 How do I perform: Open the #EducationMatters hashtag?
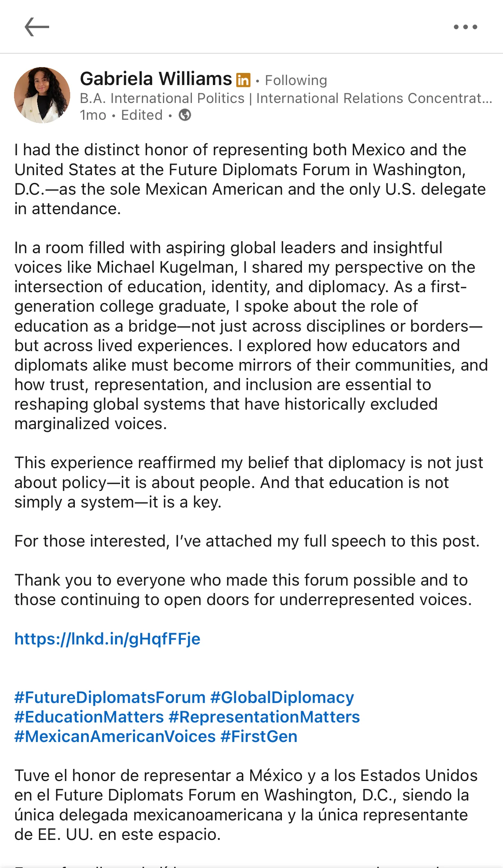pos(89,717)
